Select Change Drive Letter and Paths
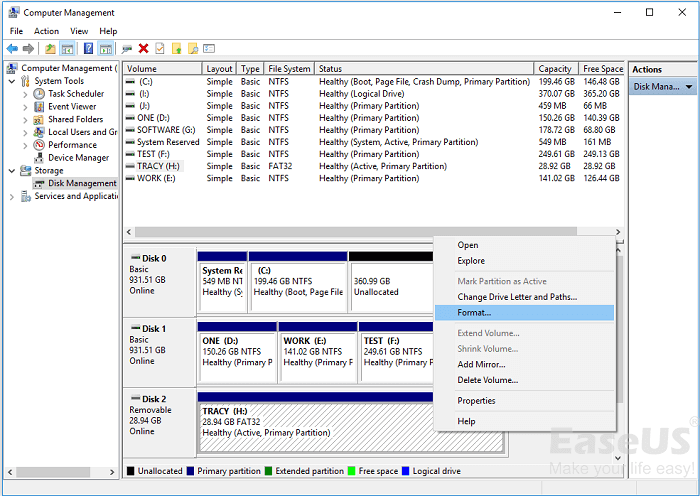Image resolution: width=700 pixels, height=496 pixels. (517, 297)
